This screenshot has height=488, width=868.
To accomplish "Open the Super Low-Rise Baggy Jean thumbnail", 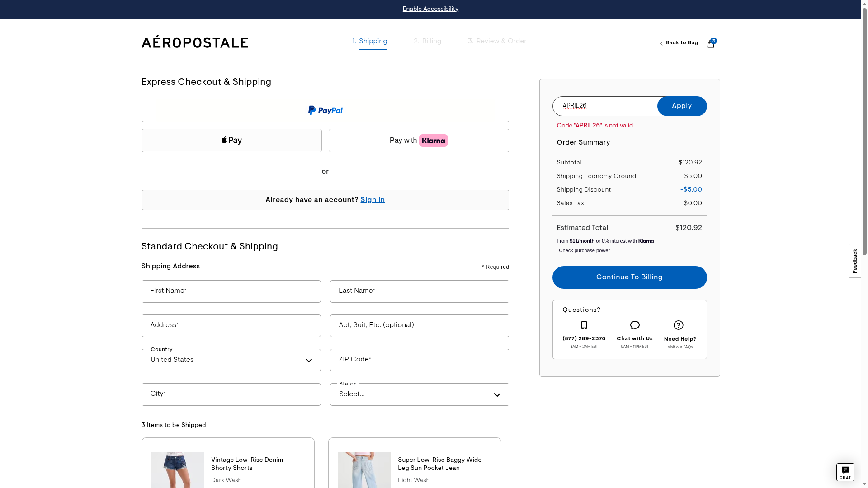I will [364, 470].
